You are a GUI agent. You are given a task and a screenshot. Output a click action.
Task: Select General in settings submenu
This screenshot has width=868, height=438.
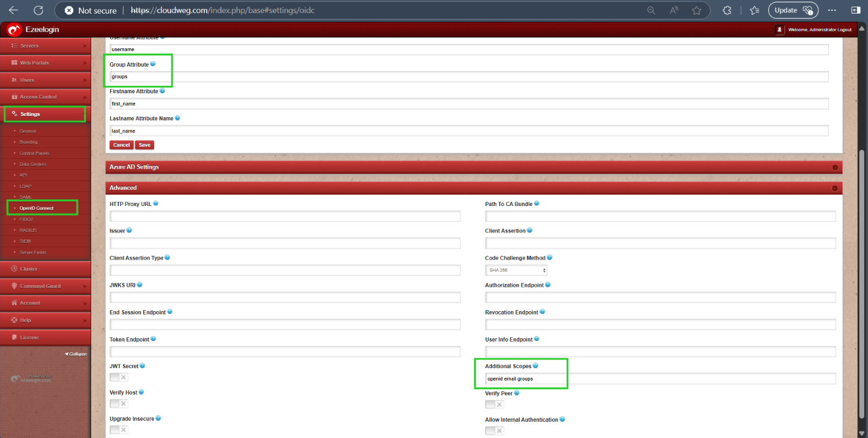coord(28,131)
